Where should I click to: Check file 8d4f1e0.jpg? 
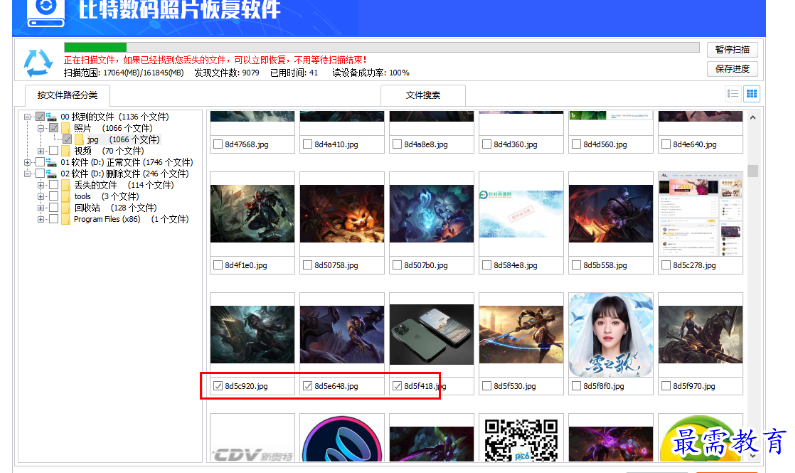point(218,265)
